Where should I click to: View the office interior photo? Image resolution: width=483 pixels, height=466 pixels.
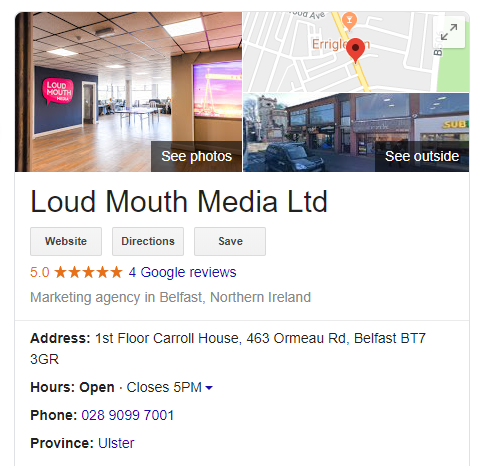pos(128,92)
